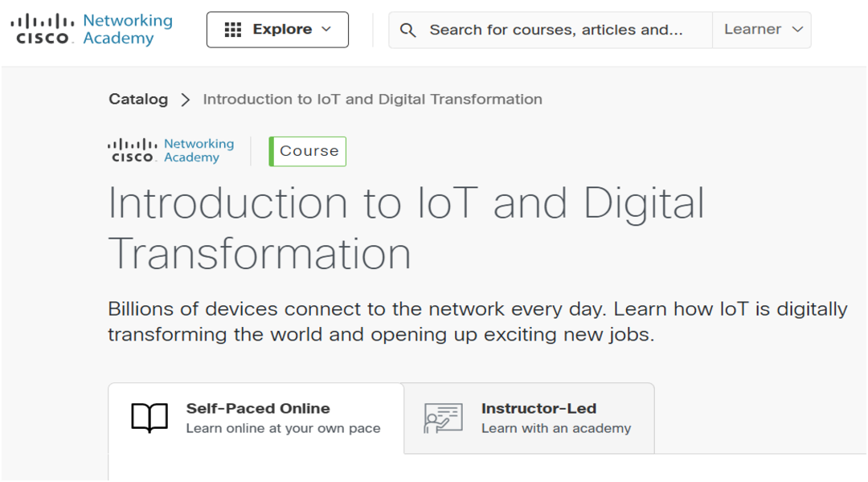Image resolution: width=868 pixels, height=482 pixels.
Task: Click the Explore grid icon
Action: coord(233,30)
